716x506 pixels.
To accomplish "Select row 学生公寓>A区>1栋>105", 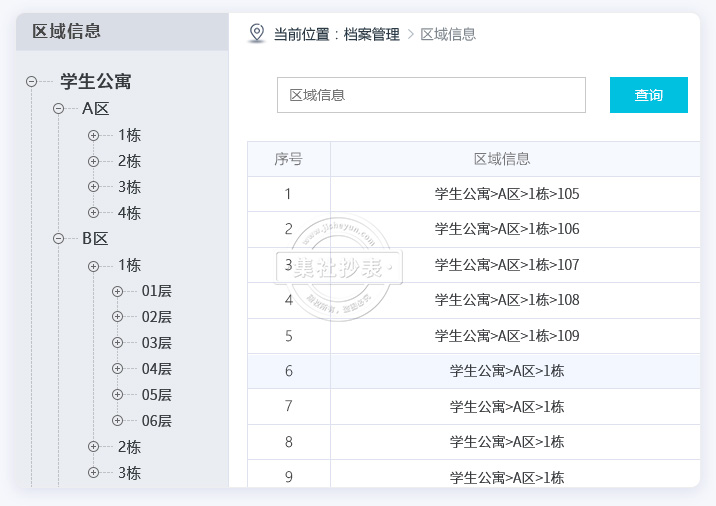I will point(507,194).
